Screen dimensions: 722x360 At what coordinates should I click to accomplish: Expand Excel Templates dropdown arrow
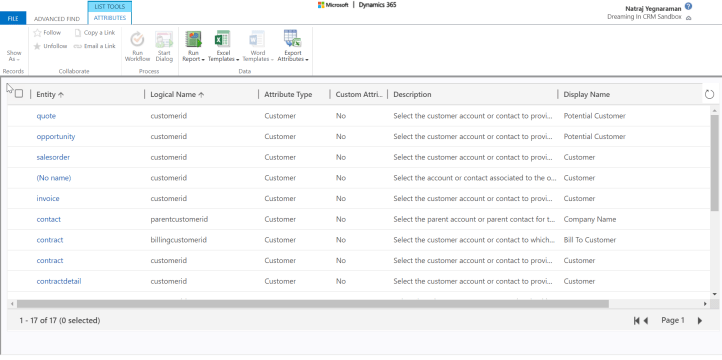click(x=238, y=60)
